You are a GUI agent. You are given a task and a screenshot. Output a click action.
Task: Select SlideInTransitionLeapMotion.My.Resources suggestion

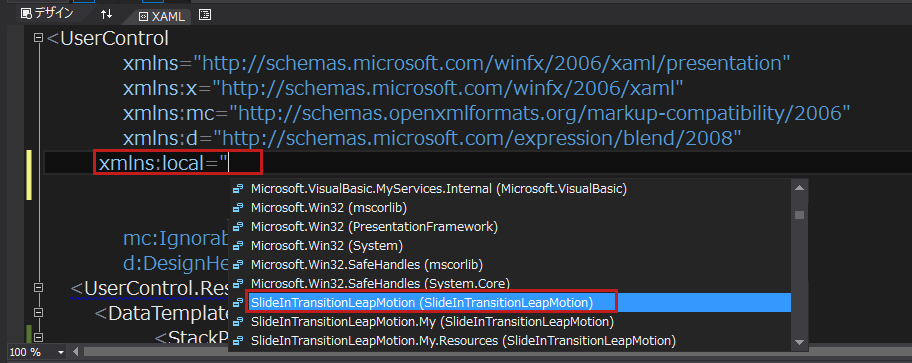[509, 340]
